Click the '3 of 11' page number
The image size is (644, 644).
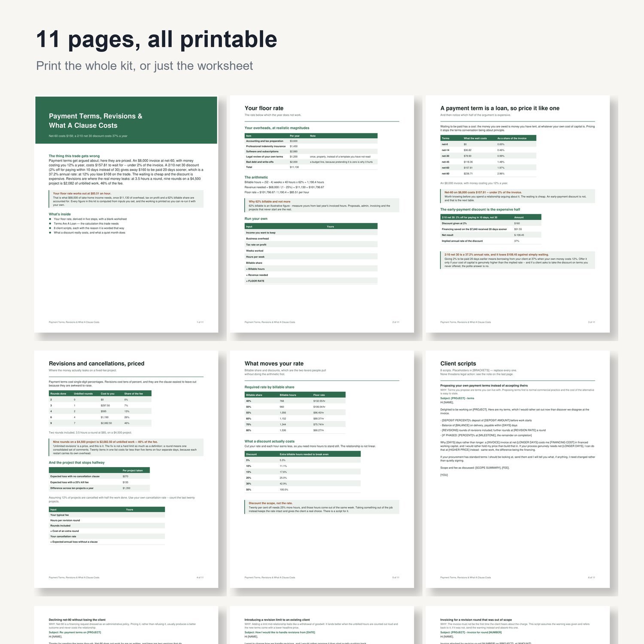(x=592, y=322)
